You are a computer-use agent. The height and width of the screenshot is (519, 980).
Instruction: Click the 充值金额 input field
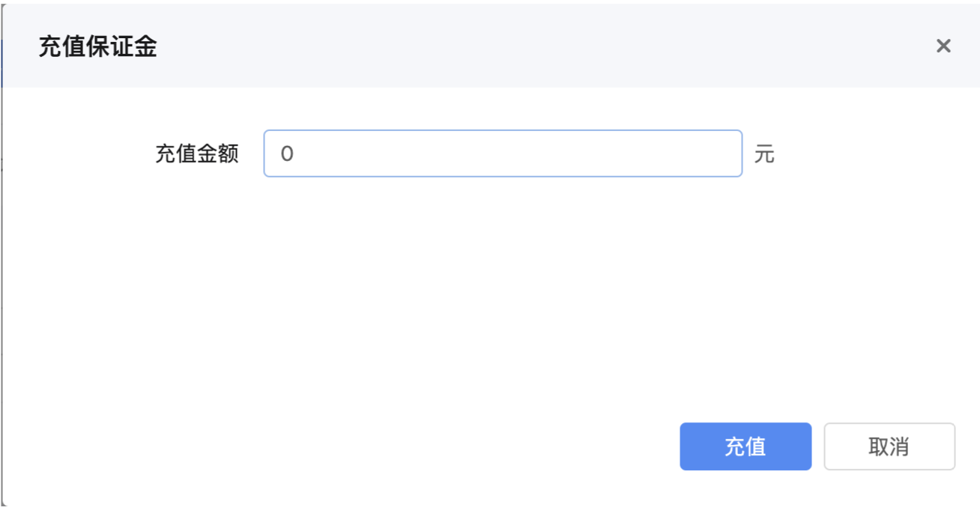(502, 154)
